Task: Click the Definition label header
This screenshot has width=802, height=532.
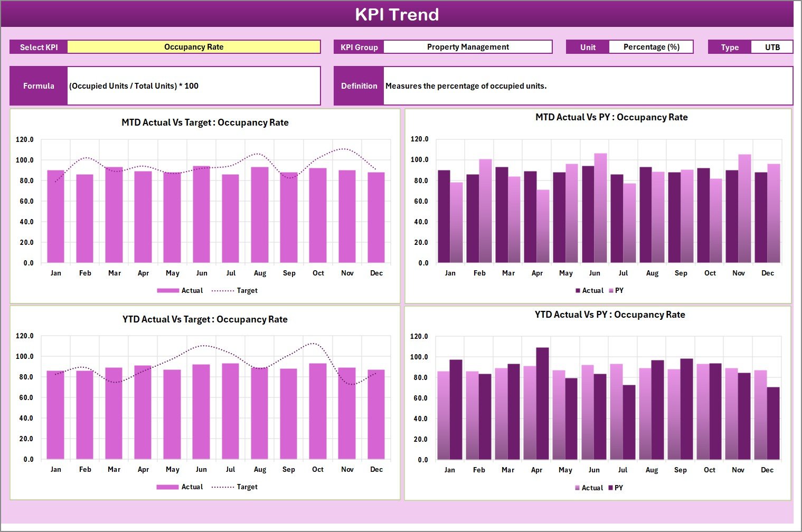Action: pos(358,85)
